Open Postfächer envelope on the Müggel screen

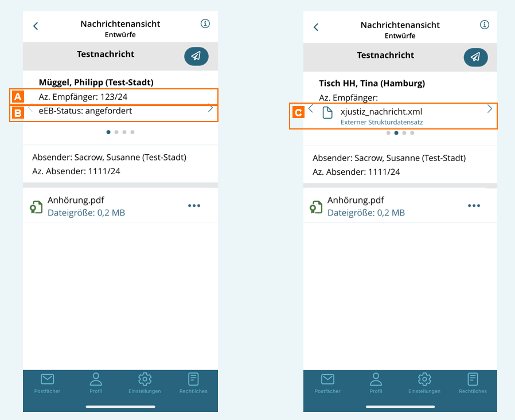click(x=47, y=379)
